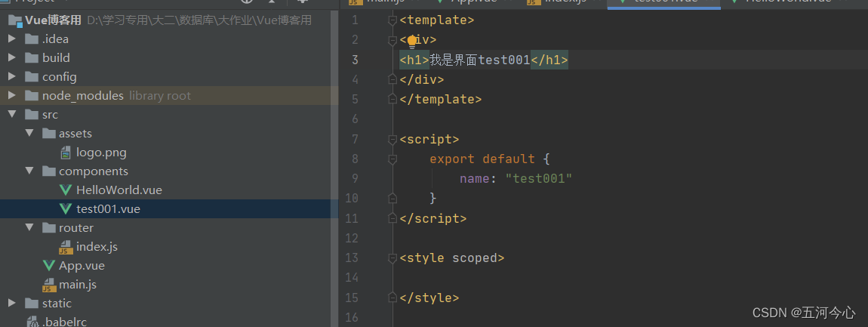
Task: Select main.js file name in tree
Action: [78, 285]
